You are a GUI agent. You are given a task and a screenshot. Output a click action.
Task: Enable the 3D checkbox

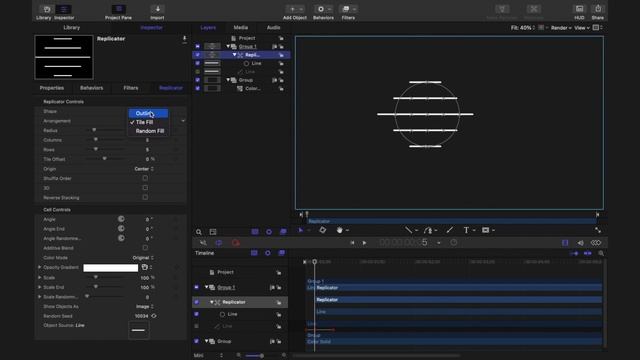click(145, 188)
